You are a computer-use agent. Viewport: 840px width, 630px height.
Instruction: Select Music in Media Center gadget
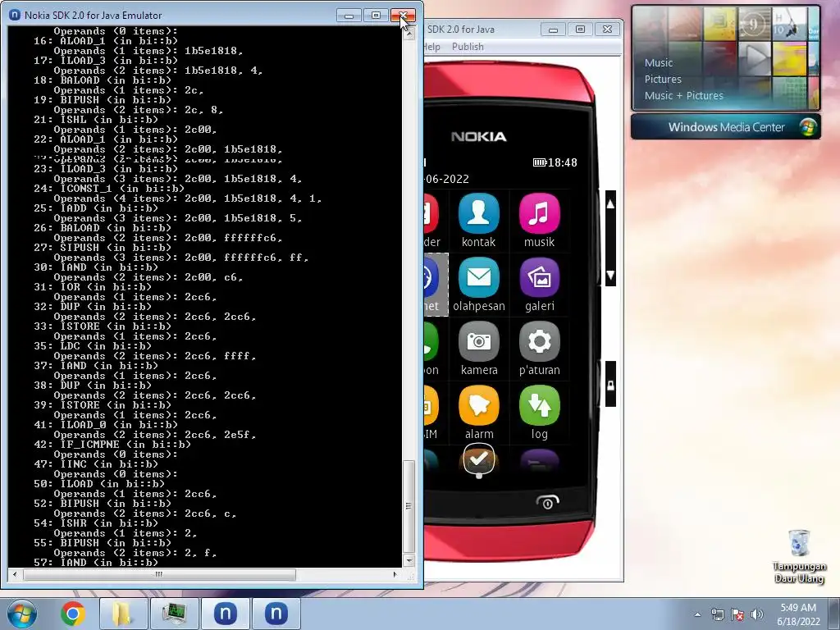[x=659, y=62]
